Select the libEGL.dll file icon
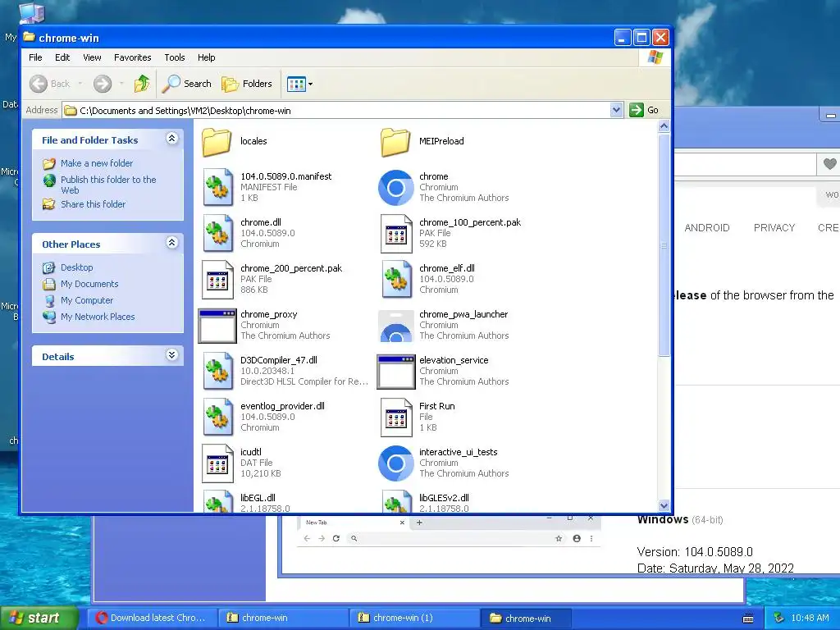This screenshot has height=630, width=840. coord(217,501)
